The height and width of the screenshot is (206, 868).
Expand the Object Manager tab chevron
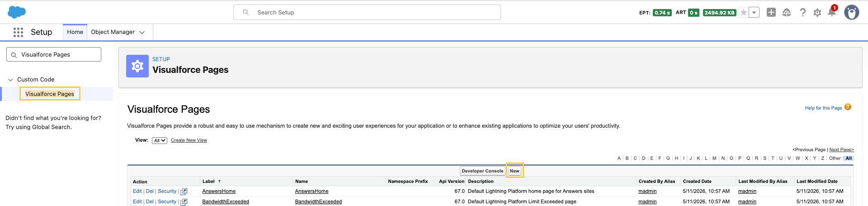[x=142, y=33]
